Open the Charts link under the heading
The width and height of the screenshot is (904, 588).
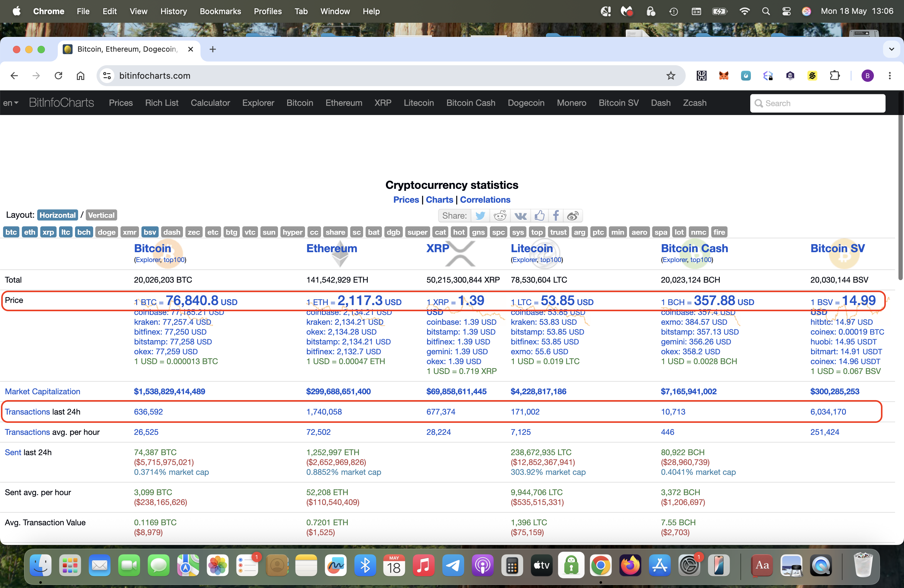click(x=439, y=200)
